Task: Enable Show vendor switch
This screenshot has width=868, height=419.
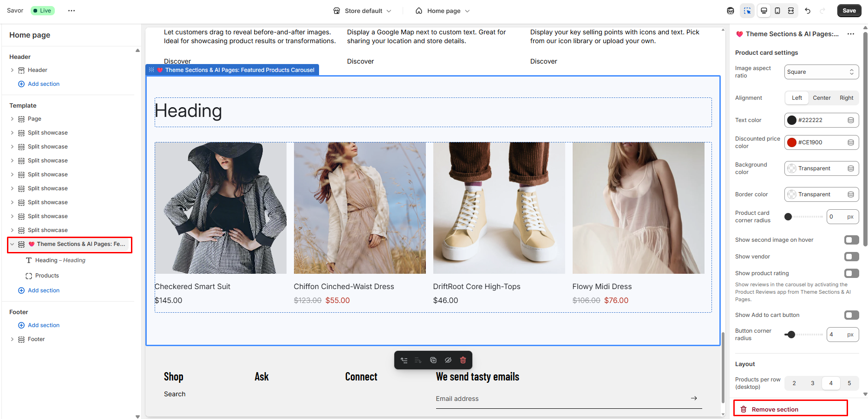Action: (x=852, y=257)
